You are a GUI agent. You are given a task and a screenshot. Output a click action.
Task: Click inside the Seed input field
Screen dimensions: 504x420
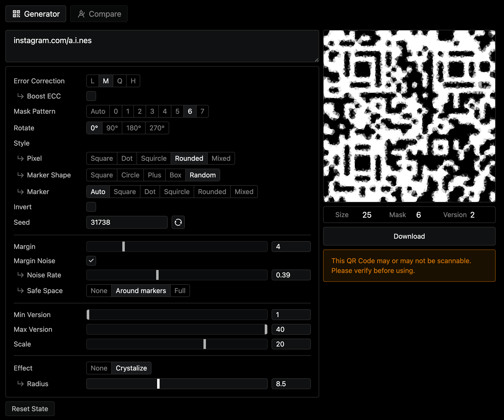tap(127, 222)
